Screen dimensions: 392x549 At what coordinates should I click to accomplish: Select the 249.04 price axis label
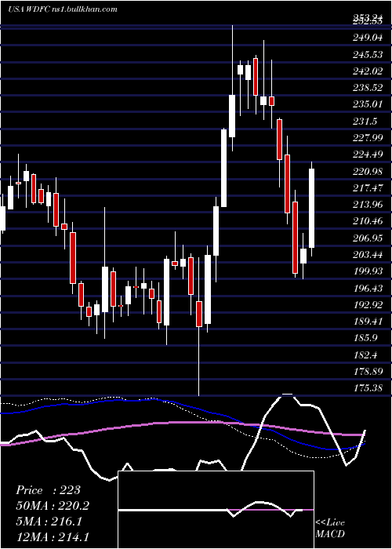pyautogui.click(x=368, y=37)
